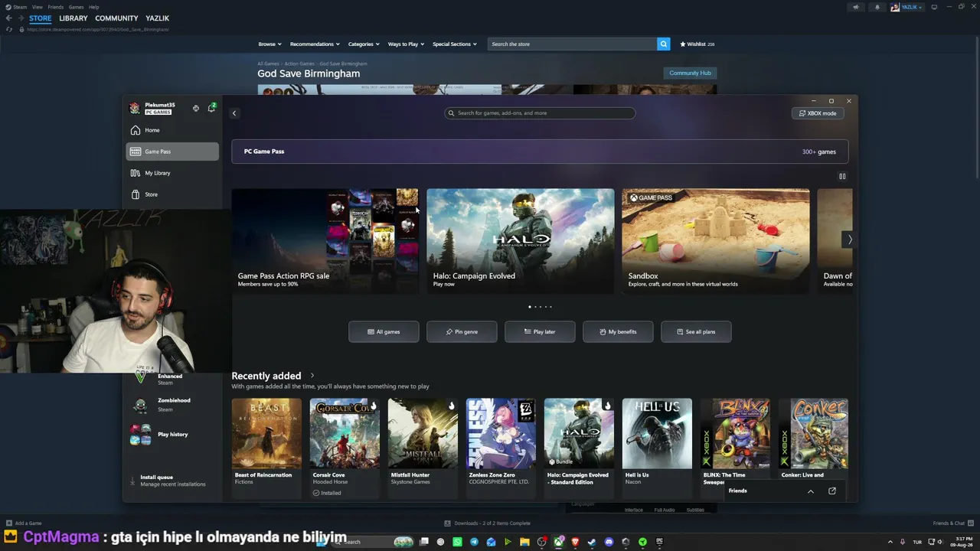Open Discord from the taskbar
Image resolution: width=980 pixels, height=551 pixels.
[x=609, y=542]
